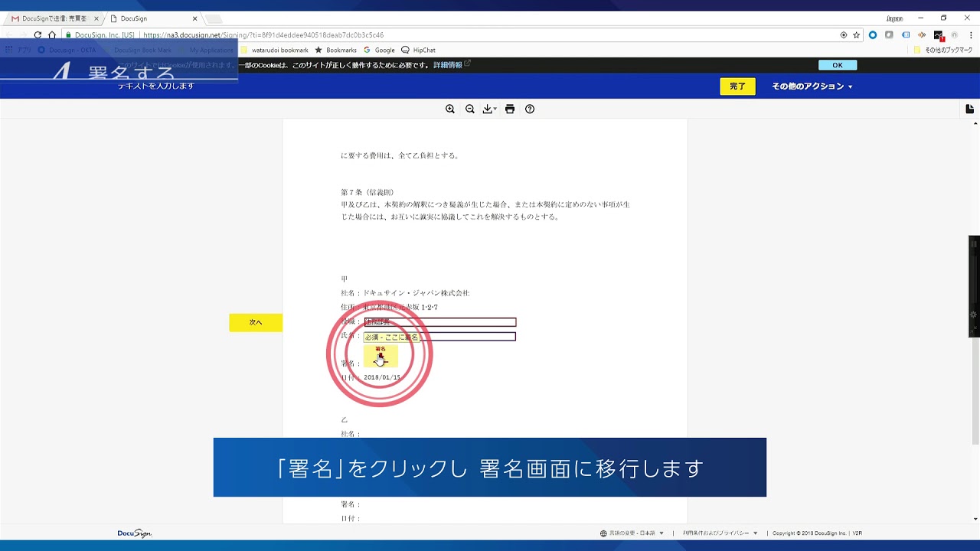Click the black chart extension icon with red badge
This screenshot has height=551, width=980.
point(939,35)
